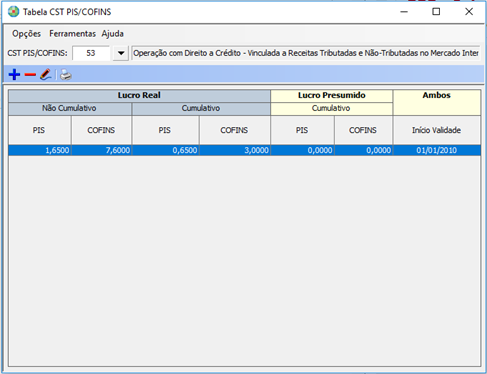Select the Lucro Presumido COFINS cell 0,0000

point(363,150)
